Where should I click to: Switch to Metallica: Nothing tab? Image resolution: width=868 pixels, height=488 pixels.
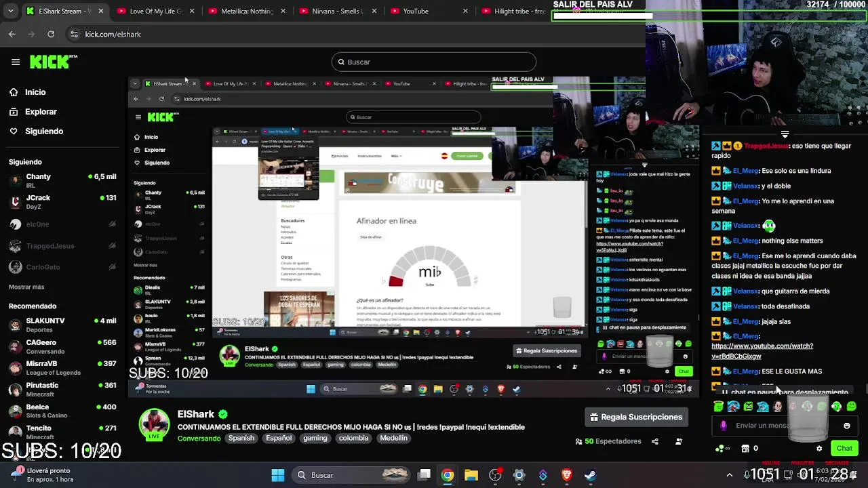(x=247, y=11)
